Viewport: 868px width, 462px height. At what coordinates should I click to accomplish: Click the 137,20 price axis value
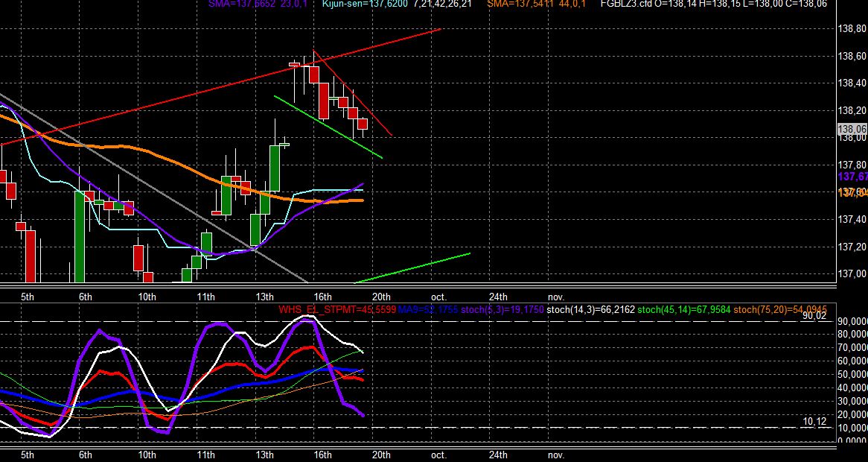[852, 247]
